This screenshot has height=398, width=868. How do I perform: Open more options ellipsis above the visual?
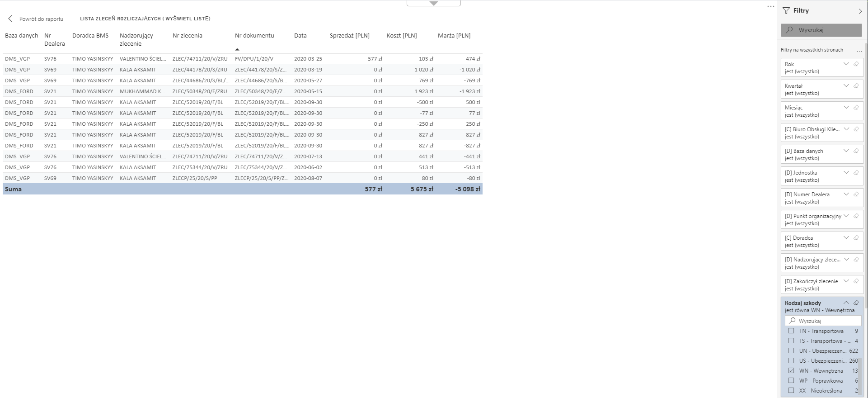click(771, 6)
